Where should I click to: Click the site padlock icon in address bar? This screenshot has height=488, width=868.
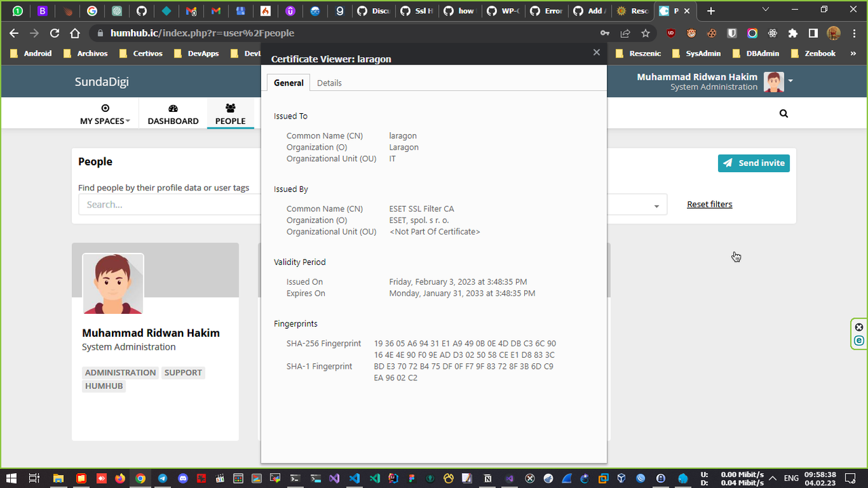coord(100,33)
